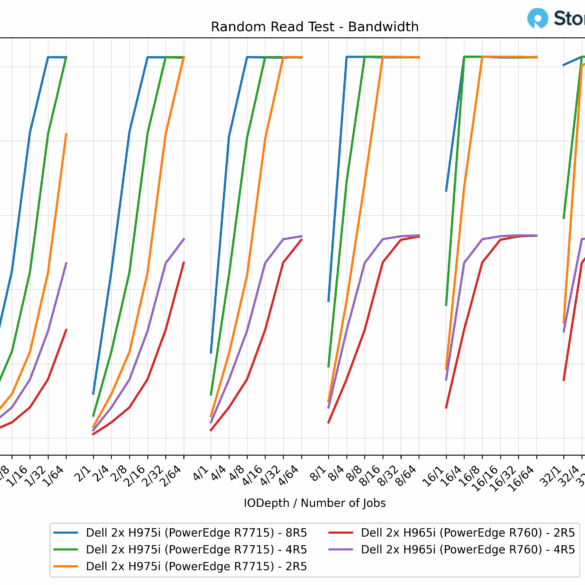Click the '4/64' x-axis tick label

pos(289,475)
